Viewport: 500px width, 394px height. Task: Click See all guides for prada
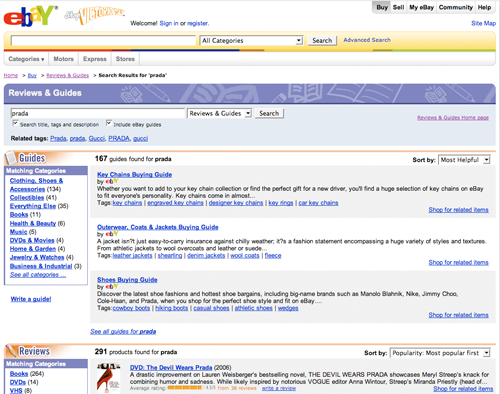click(x=123, y=331)
